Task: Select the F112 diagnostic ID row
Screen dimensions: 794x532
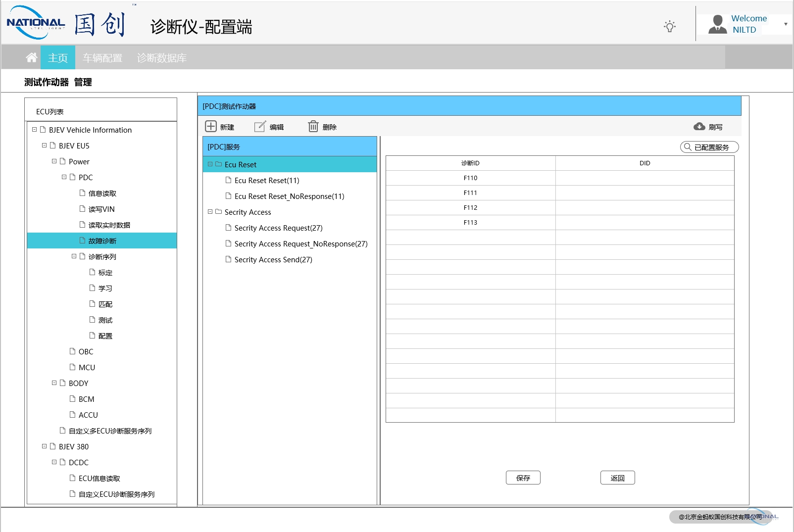Action: (x=470, y=208)
